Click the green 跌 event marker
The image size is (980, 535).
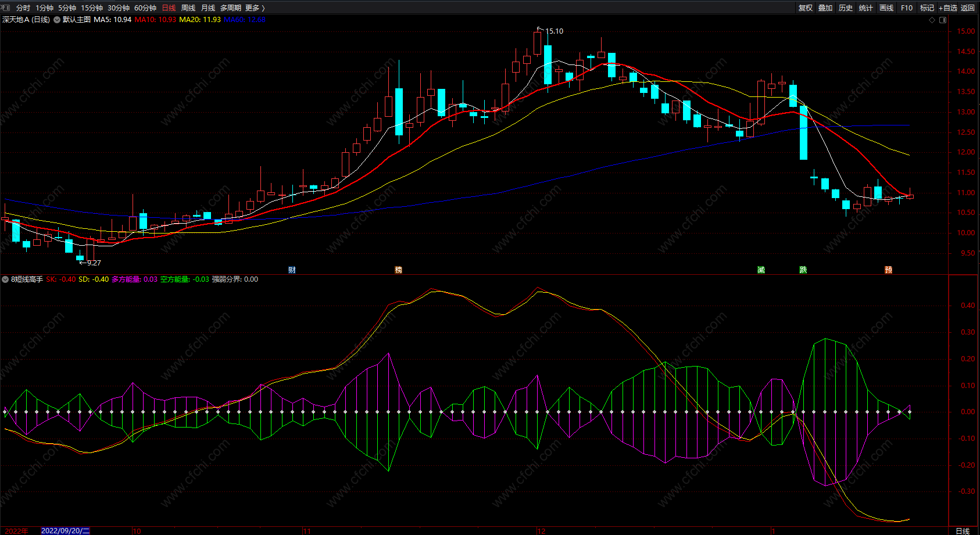803,270
